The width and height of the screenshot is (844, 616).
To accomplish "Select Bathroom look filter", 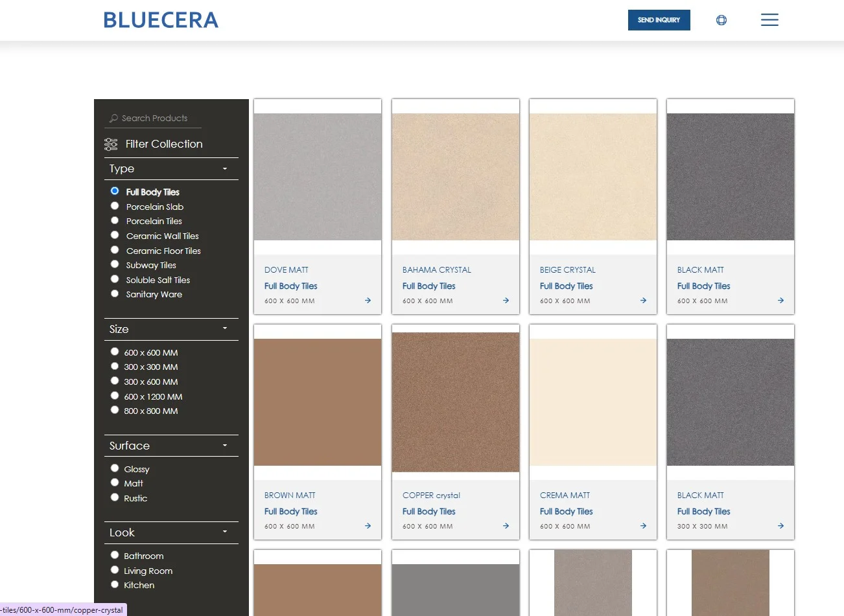I will (115, 555).
